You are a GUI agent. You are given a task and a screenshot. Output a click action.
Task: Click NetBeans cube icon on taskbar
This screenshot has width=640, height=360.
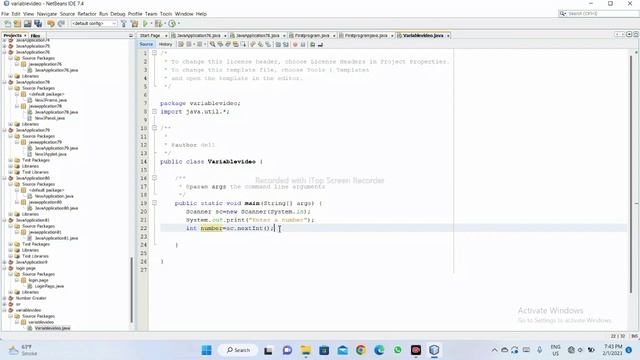click(434, 350)
